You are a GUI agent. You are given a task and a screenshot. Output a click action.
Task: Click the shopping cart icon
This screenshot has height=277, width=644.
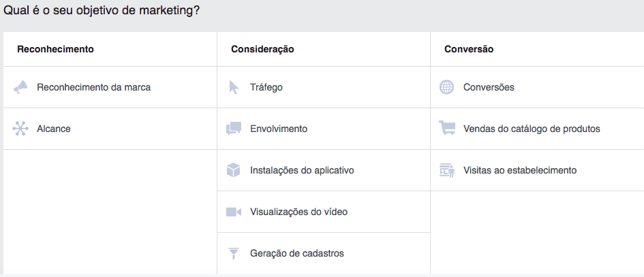pyautogui.click(x=447, y=128)
